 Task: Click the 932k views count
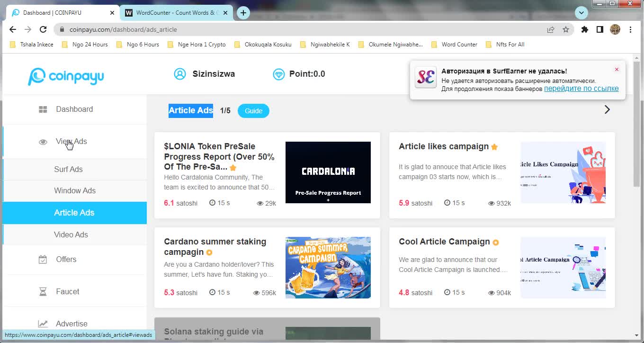coord(500,203)
